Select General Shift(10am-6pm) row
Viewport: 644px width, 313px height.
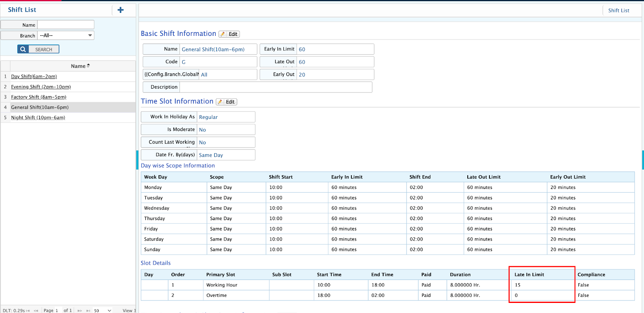[x=68, y=107]
